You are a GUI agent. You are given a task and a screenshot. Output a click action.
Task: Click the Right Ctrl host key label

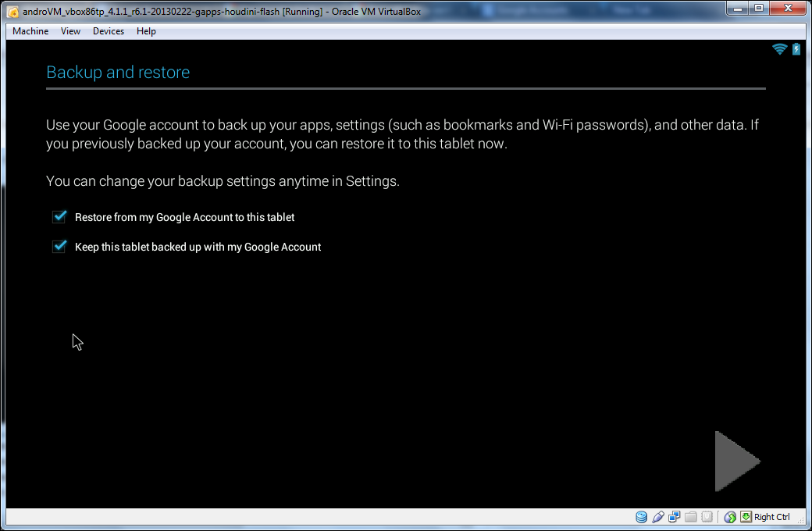pos(771,516)
